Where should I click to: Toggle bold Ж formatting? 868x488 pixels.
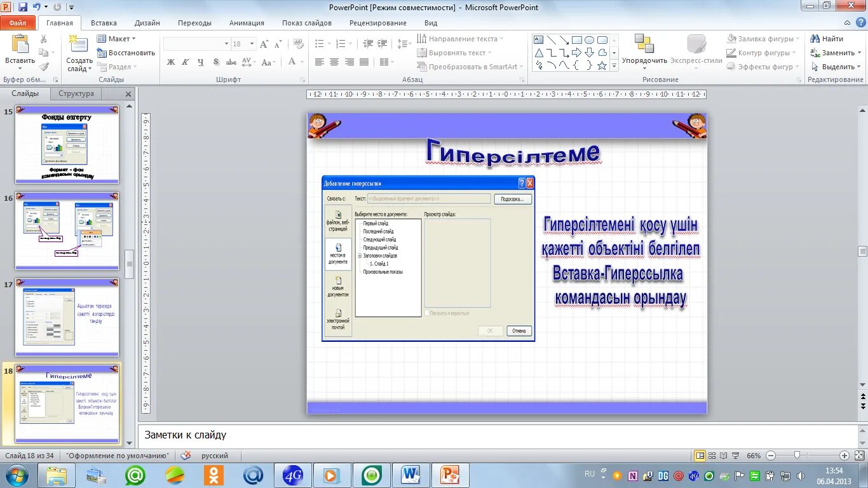click(170, 62)
